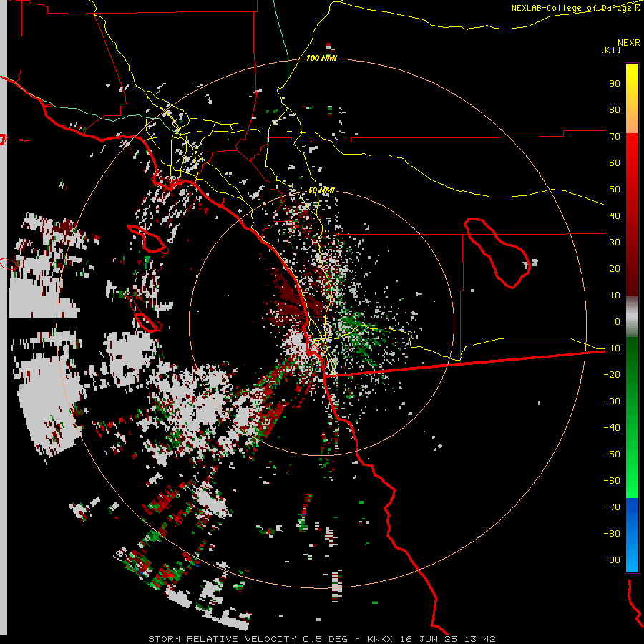Click the positive 80 scale value
Viewport: 644px width, 644px height.
coord(615,109)
